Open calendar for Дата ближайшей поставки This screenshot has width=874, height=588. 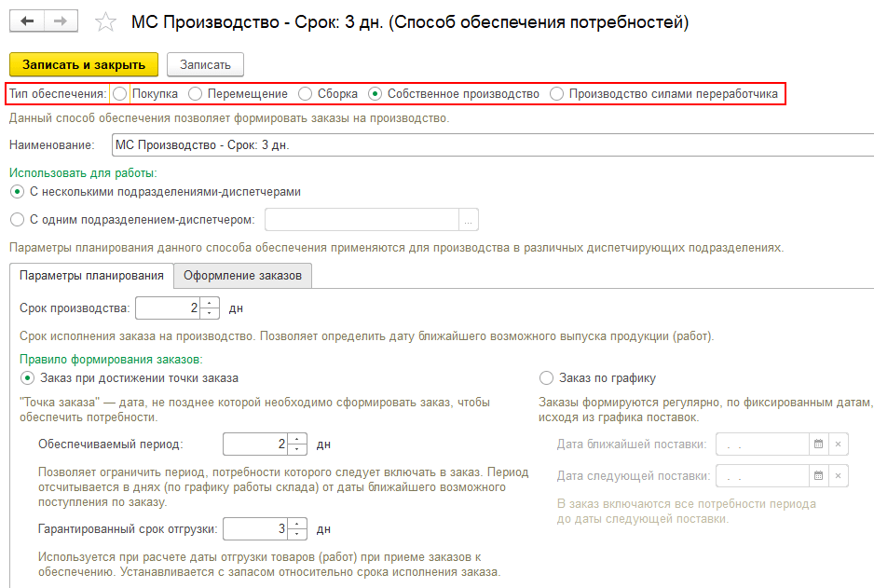[x=818, y=444]
